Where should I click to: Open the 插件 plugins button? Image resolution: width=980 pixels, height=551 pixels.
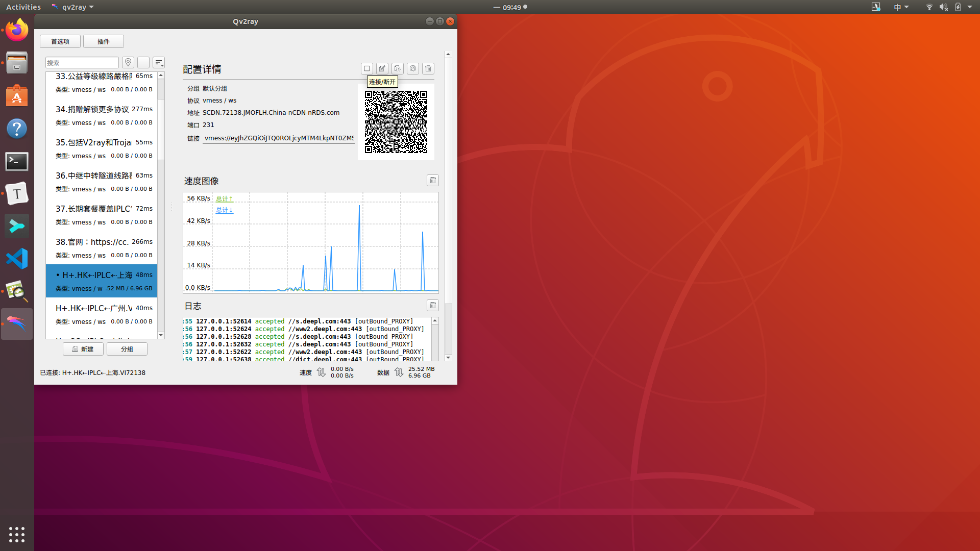103,41
